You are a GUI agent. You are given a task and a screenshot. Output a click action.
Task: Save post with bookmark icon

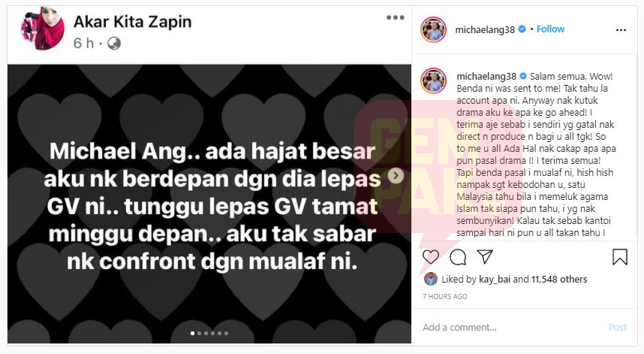click(x=620, y=257)
